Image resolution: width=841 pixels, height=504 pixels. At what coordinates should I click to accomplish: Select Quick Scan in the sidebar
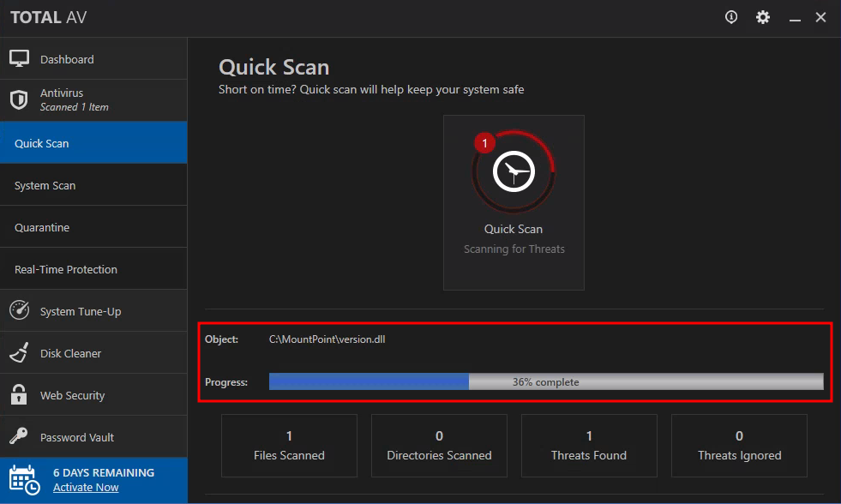[x=93, y=142]
